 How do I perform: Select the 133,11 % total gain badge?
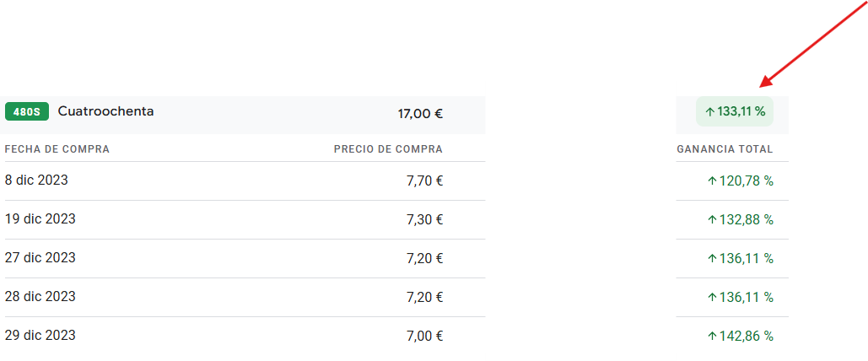tap(735, 111)
